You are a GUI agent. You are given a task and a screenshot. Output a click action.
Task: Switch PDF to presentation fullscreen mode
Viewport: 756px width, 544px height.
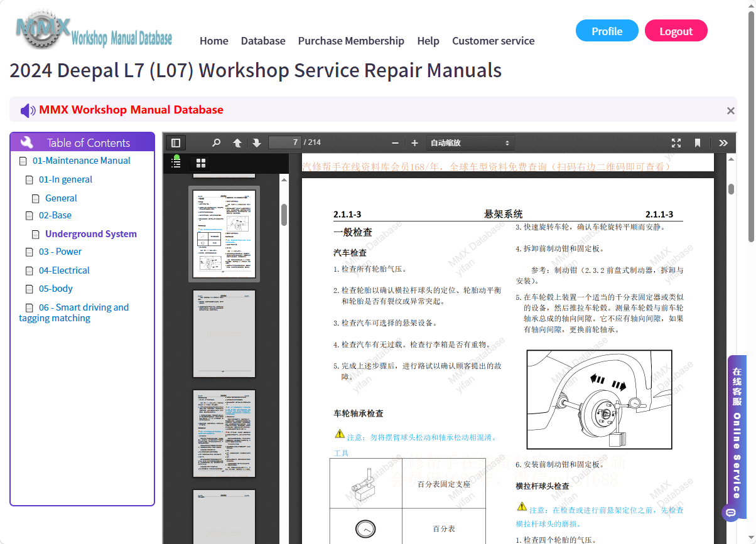click(x=676, y=143)
